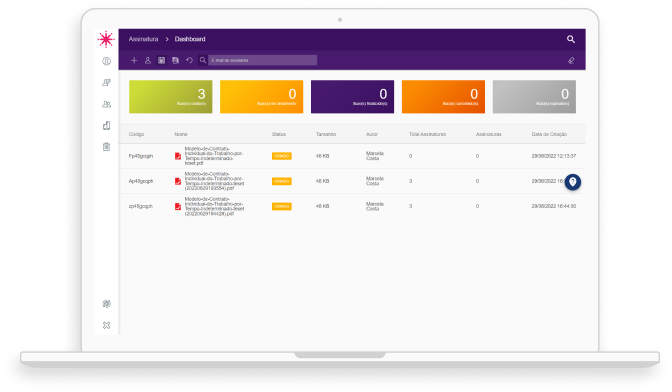Click the Dashboard breadcrumb label
The height and width of the screenshot is (392, 672).
(190, 39)
